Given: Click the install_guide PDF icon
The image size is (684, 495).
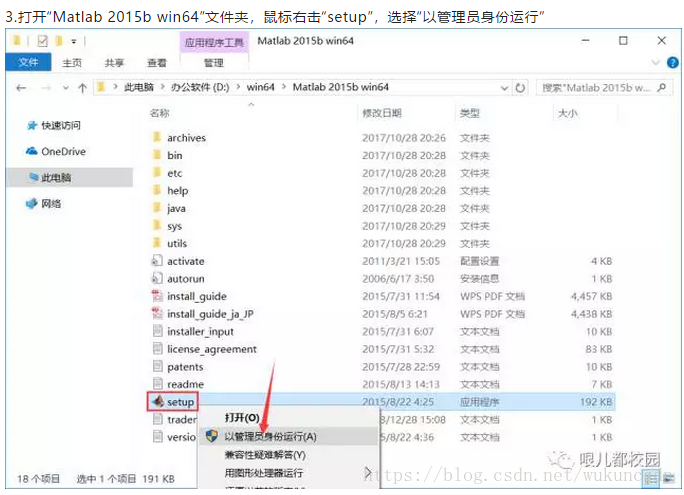Looking at the screenshot, I should 157,296.
